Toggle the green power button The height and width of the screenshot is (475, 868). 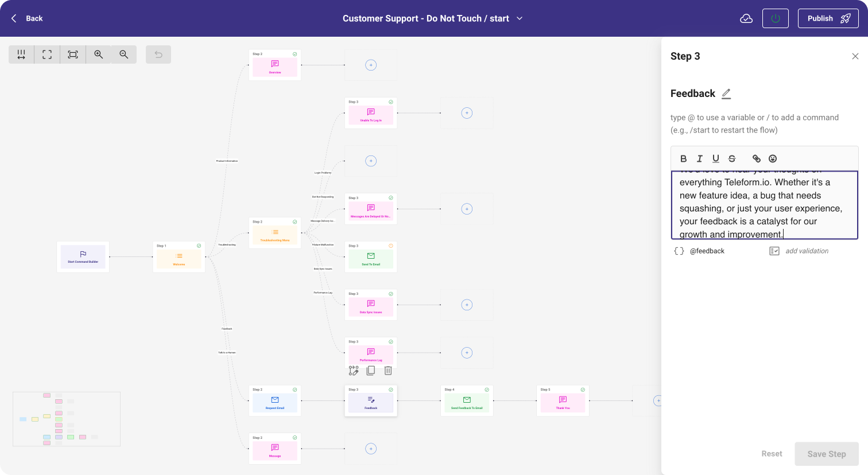776,18
